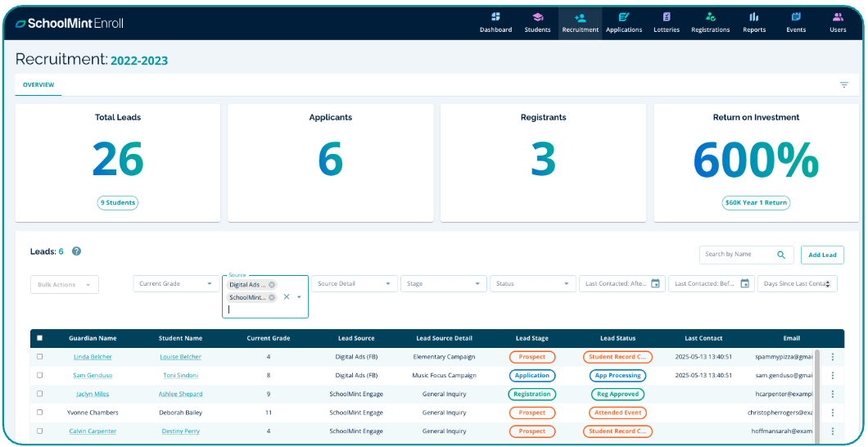Open Calvin Carpenter guardian link
868x447 pixels.
93,431
